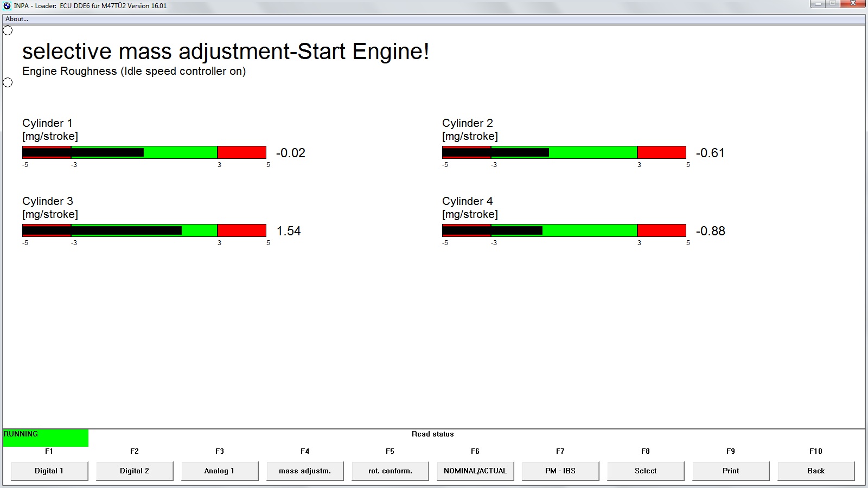Open the About... menu
This screenshot has height=488, width=868.
tap(17, 19)
